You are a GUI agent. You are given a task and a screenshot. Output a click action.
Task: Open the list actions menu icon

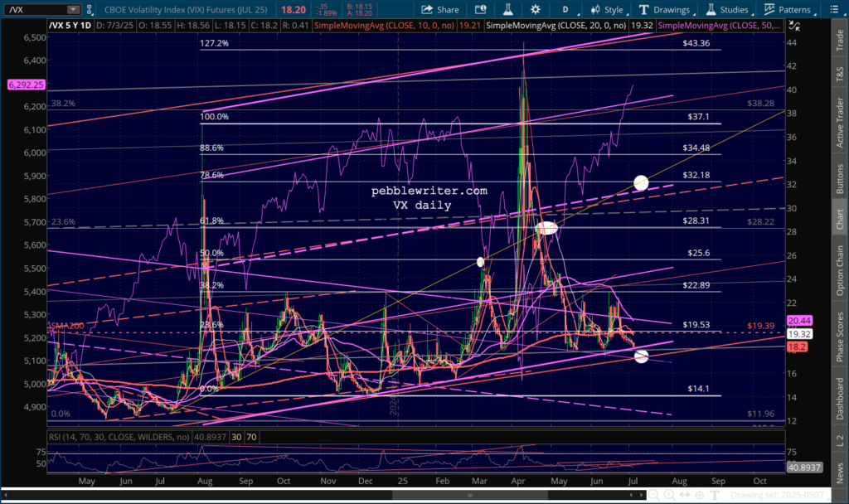pyautogui.click(x=834, y=10)
